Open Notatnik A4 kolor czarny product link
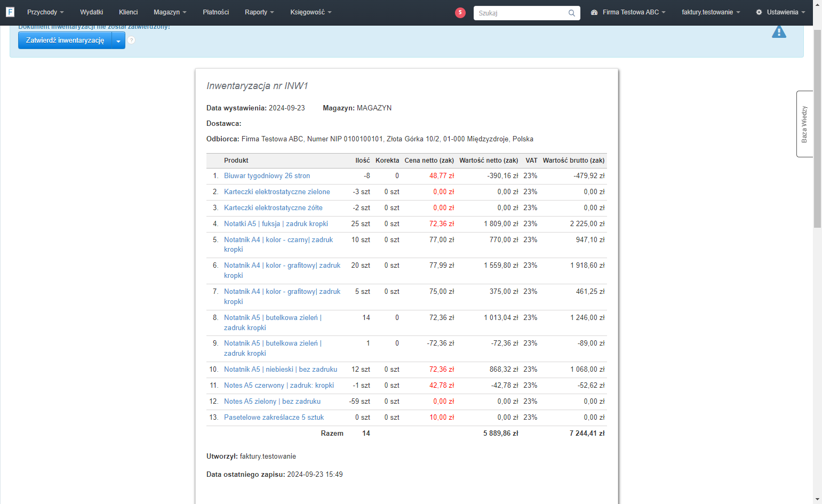 [278, 245]
